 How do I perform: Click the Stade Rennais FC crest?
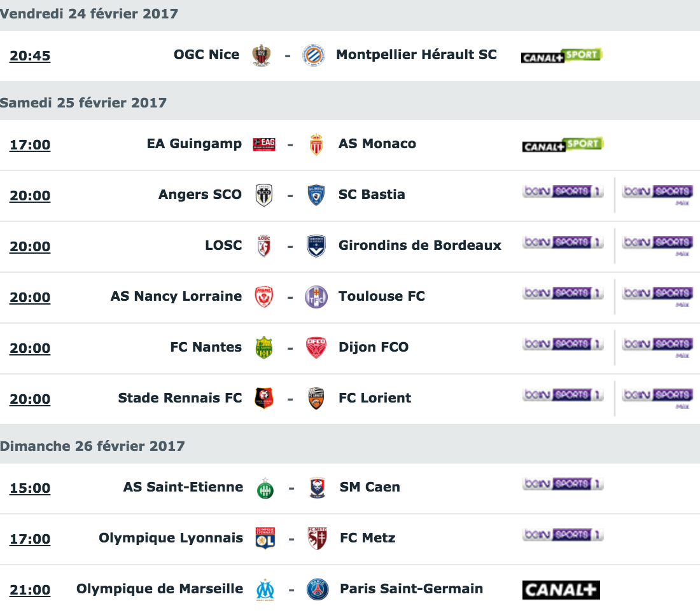263,399
